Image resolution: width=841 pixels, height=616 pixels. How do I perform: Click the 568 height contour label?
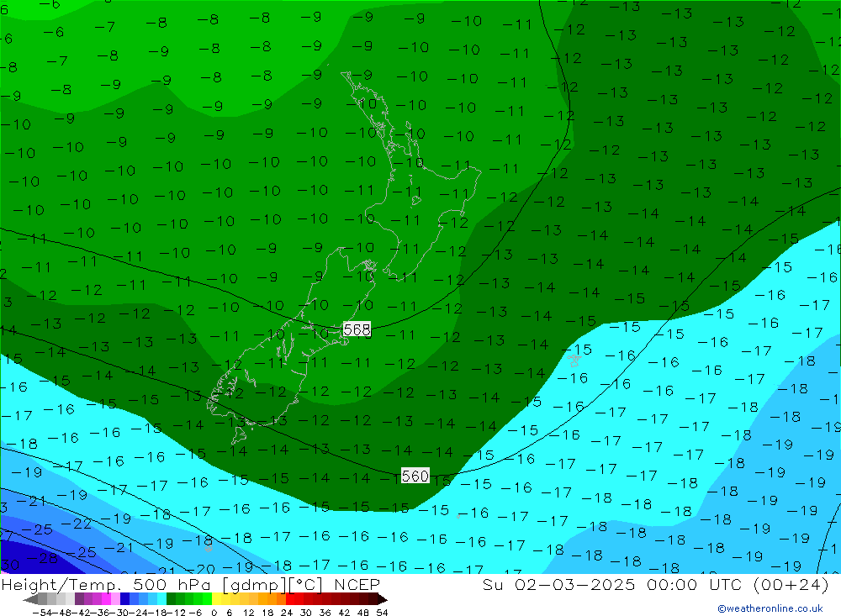point(357,329)
